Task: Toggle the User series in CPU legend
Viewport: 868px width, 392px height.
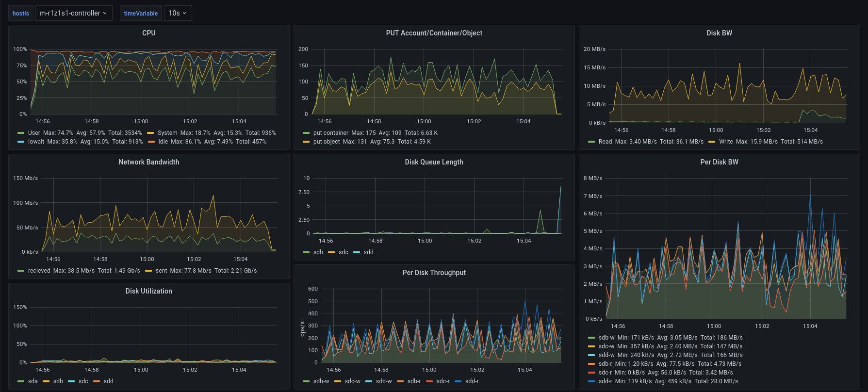Action: pyautogui.click(x=34, y=133)
